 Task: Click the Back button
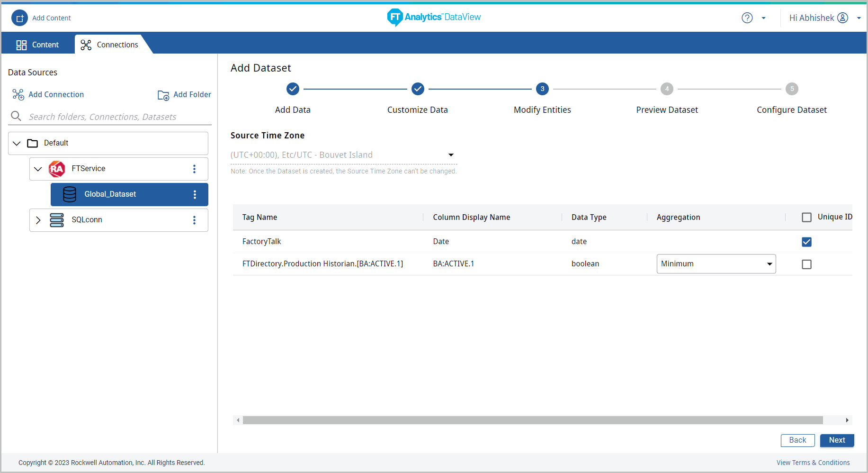pos(797,440)
